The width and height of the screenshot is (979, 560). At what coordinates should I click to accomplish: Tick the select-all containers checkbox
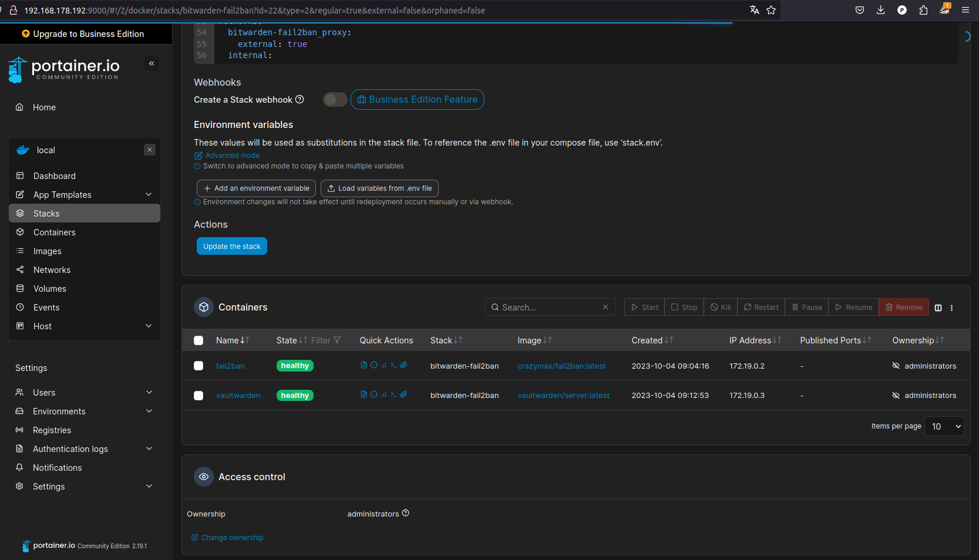click(199, 340)
